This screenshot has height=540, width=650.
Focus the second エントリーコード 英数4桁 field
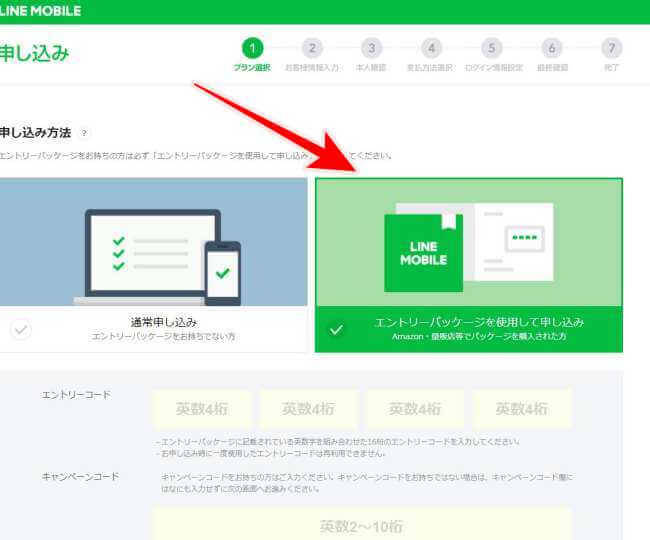(308, 409)
